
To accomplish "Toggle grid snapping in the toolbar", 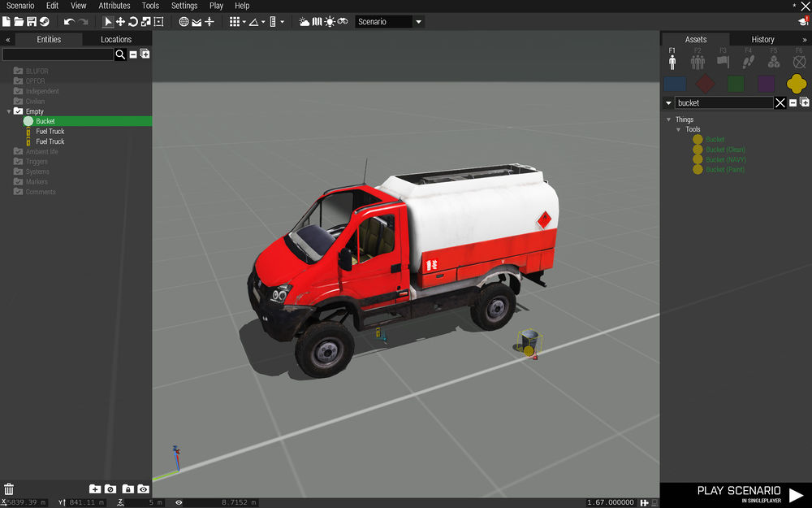I will 233,21.
